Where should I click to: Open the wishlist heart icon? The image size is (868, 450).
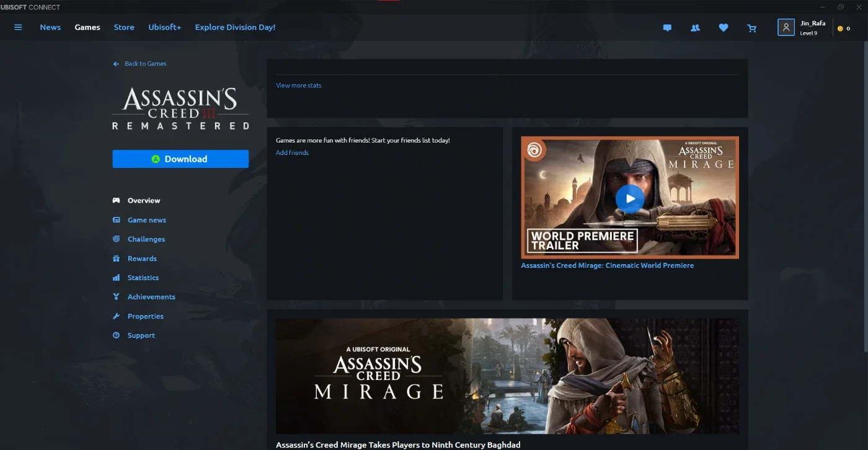click(x=724, y=28)
